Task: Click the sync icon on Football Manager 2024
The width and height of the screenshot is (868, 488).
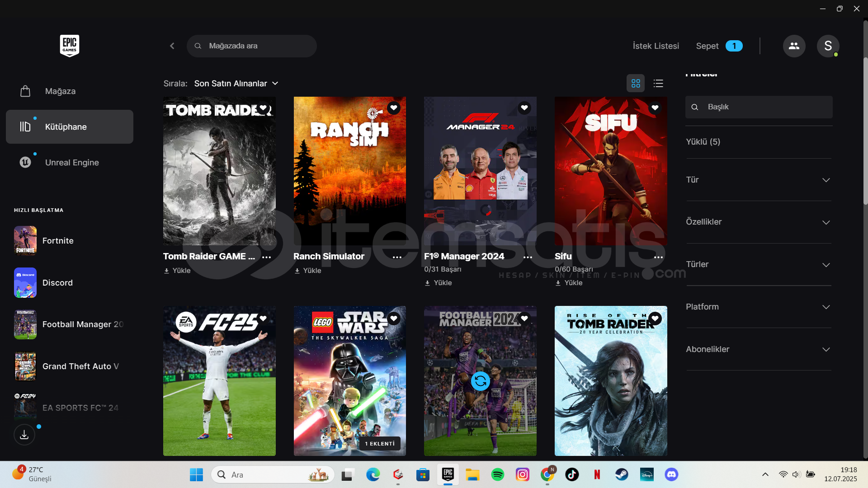Action: point(480,381)
